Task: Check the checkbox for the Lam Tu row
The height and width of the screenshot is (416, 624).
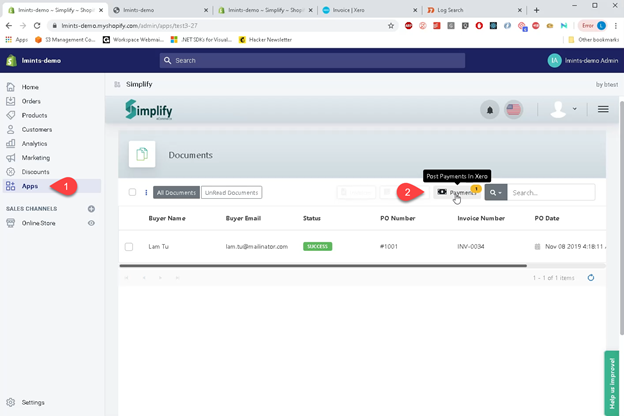Action: point(129,247)
